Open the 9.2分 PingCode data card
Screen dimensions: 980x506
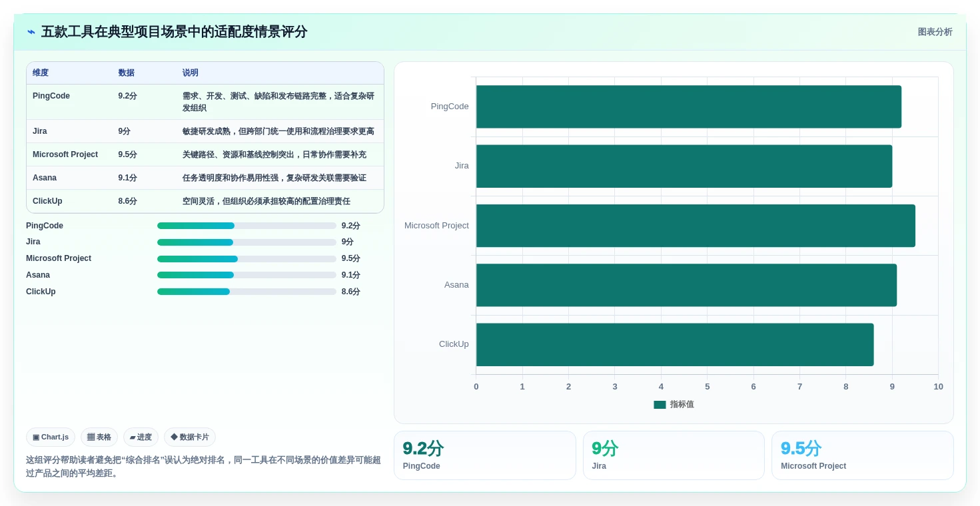point(484,455)
